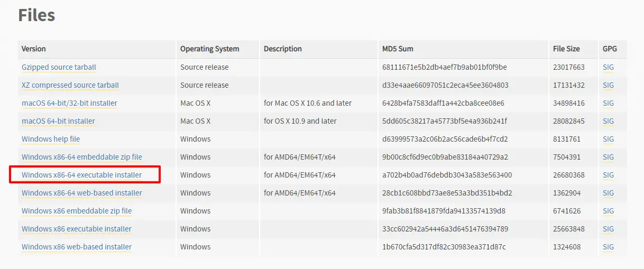
Task: Click the File Size column header
Action: click(x=566, y=49)
